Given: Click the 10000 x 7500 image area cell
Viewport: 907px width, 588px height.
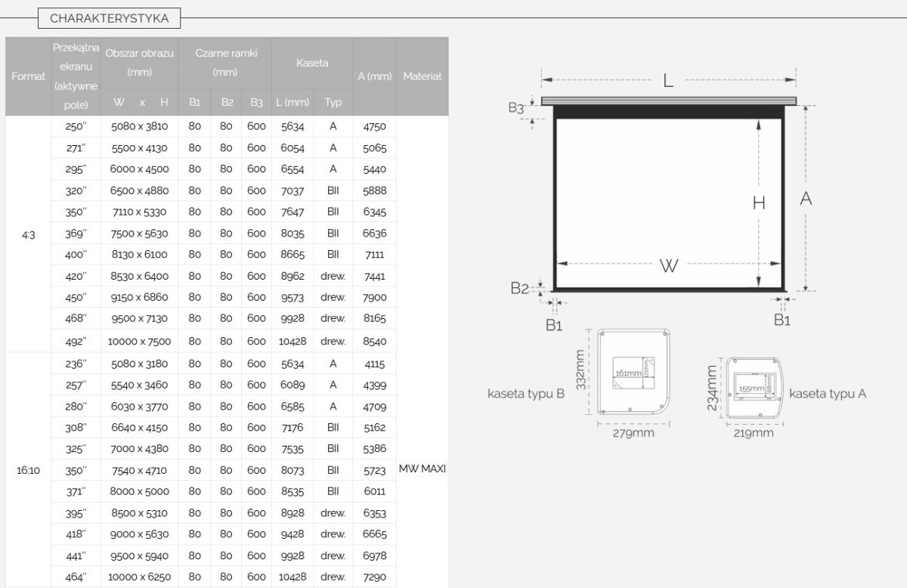Looking at the screenshot, I should point(140,342).
